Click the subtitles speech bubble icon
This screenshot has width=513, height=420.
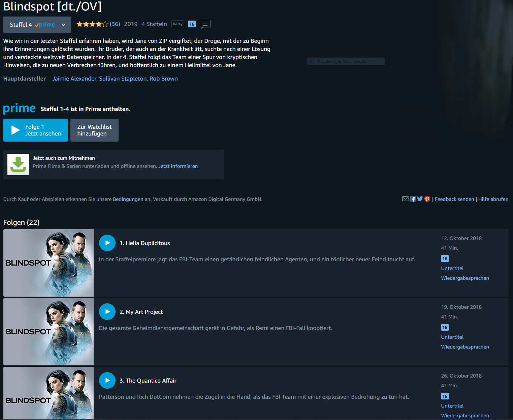(x=205, y=24)
